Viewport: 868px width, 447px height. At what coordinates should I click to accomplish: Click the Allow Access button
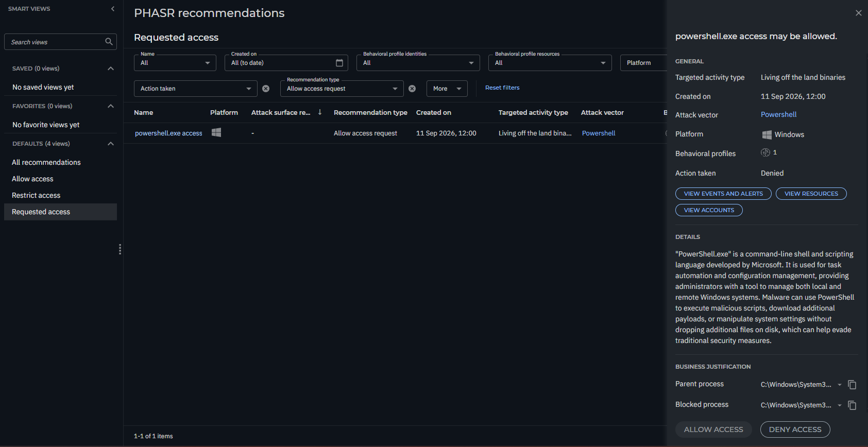pos(713,429)
